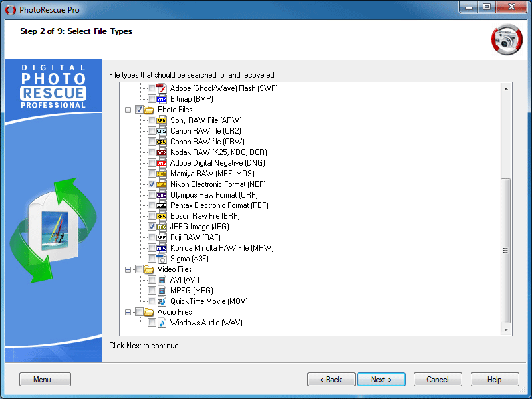Collapse the Audio Files tree node
Viewport: 532px width, 399px height.
128,312
